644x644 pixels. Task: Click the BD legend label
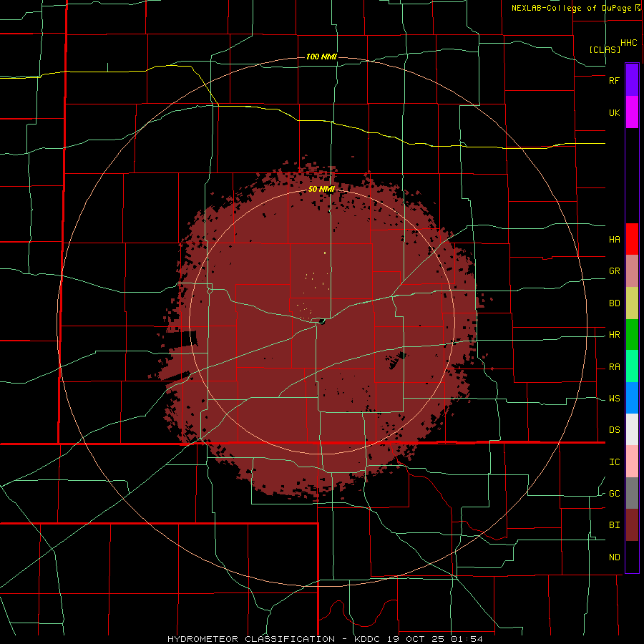(614, 303)
